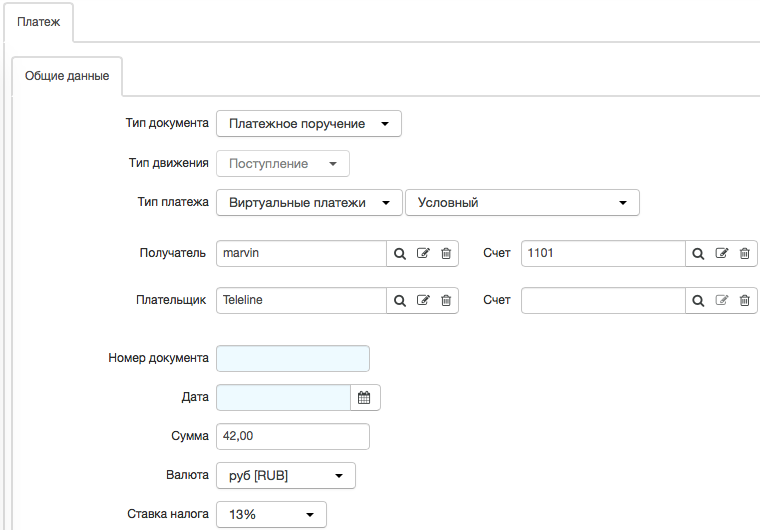Screen dimensions: 760x530
Task: Click the trash icon of the empty payer Счет
Action: pyautogui.click(x=744, y=300)
